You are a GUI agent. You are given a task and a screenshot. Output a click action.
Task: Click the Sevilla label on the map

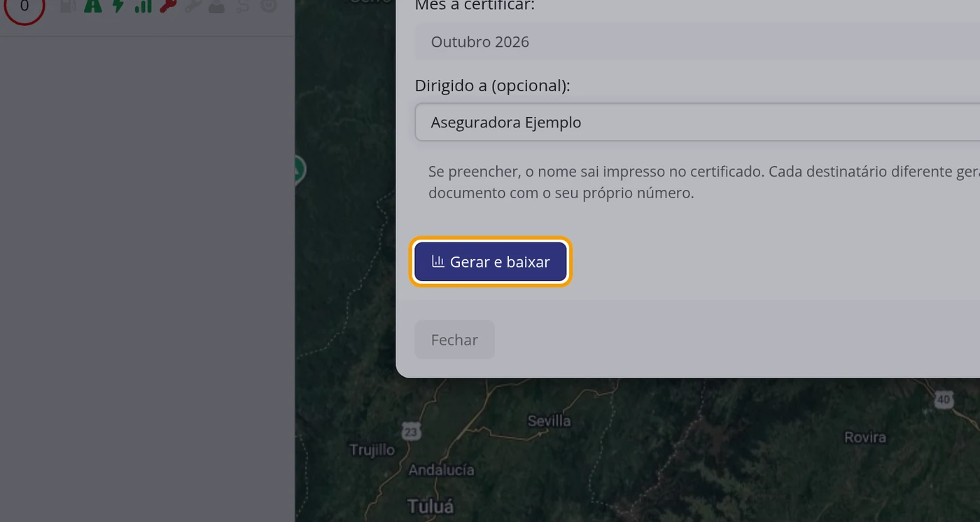pyautogui.click(x=549, y=421)
